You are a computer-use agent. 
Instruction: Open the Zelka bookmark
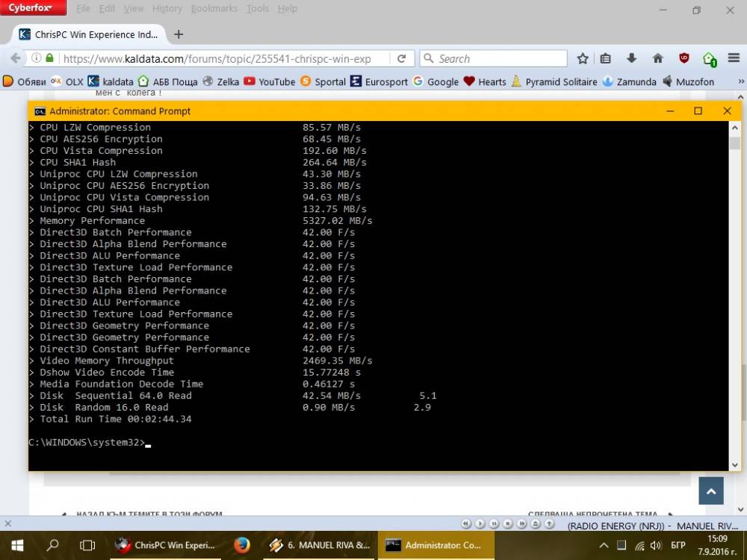(221, 81)
